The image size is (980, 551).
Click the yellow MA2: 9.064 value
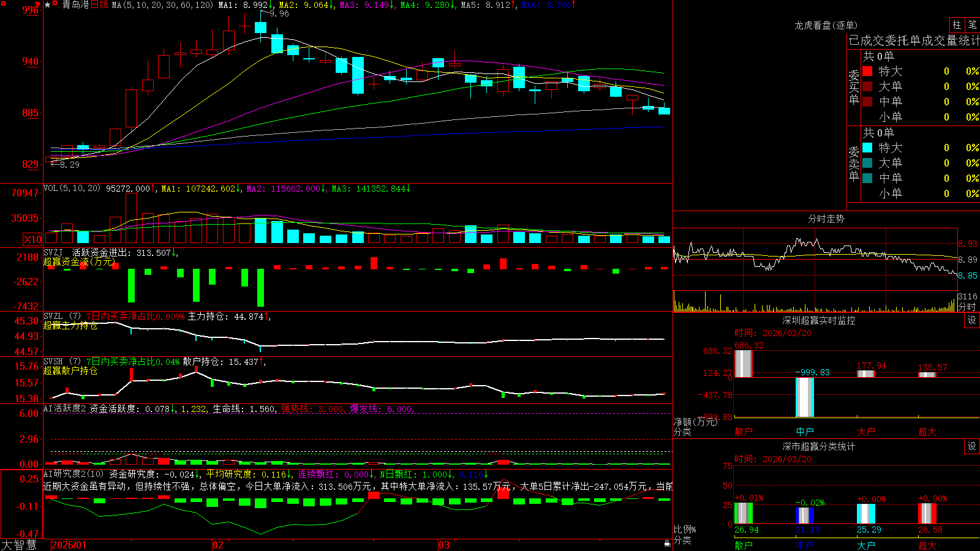306,5
